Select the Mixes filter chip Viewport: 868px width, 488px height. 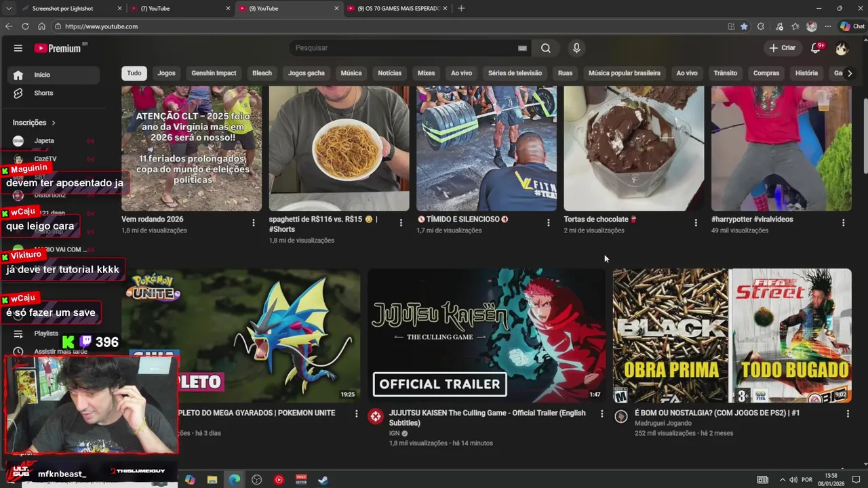tap(426, 73)
